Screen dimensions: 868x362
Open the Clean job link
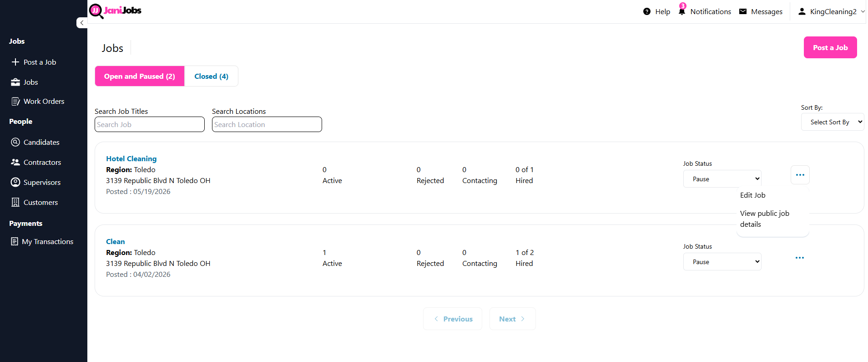(x=115, y=241)
